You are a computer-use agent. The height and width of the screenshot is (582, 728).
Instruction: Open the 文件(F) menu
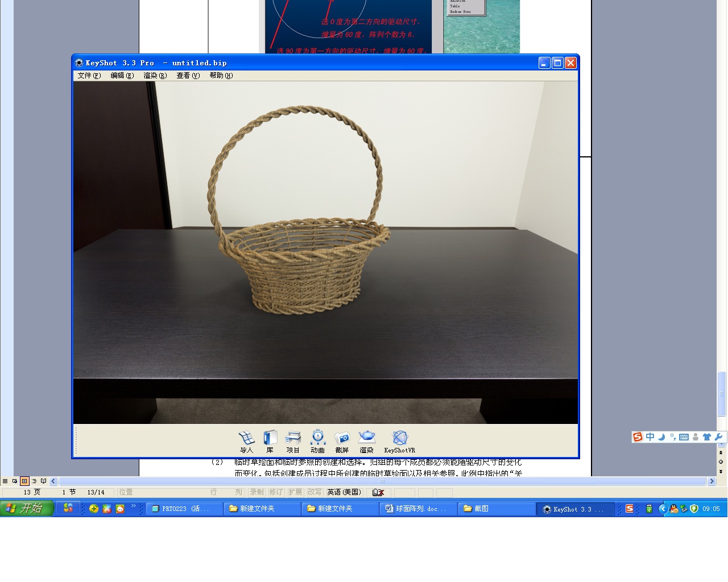click(x=89, y=76)
